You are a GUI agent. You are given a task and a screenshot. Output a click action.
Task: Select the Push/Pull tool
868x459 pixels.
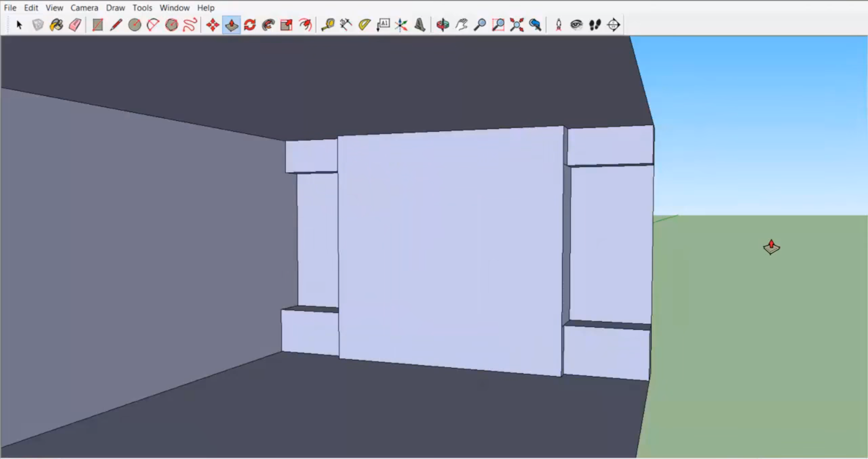coord(232,25)
